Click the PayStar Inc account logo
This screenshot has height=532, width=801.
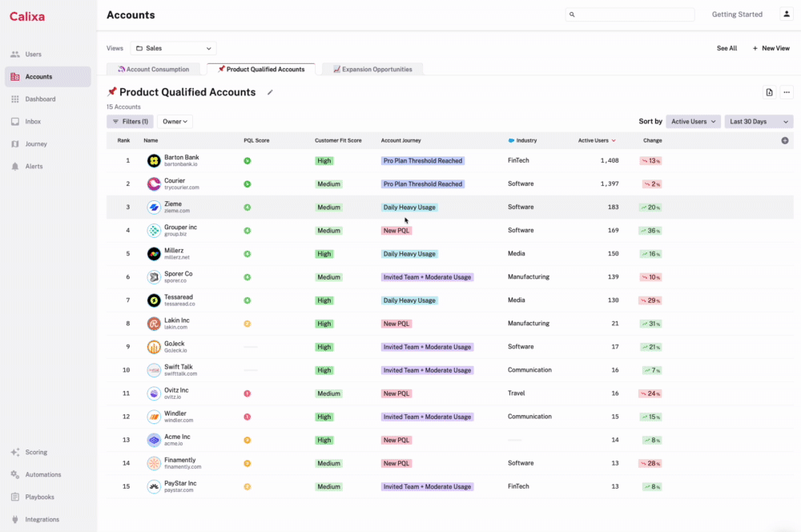[154, 486]
